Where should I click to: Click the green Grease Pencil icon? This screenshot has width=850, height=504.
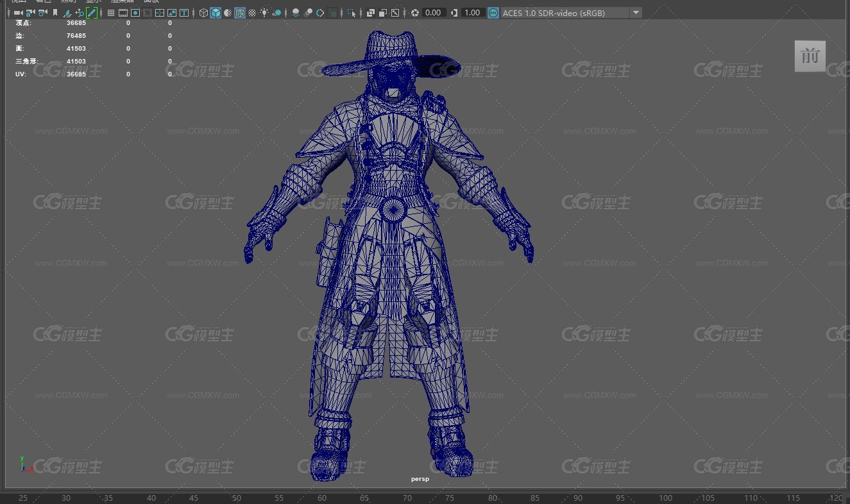click(x=92, y=13)
